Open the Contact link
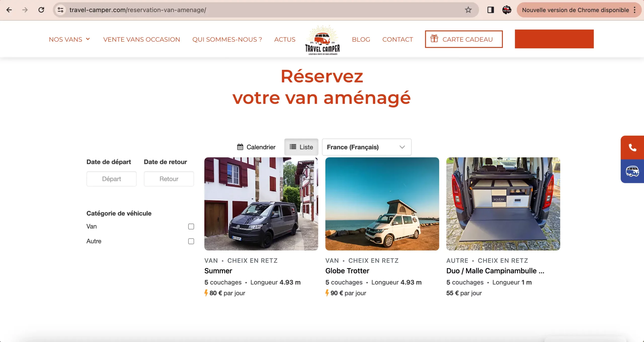The width and height of the screenshot is (644, 342). [x=397, y=39]
